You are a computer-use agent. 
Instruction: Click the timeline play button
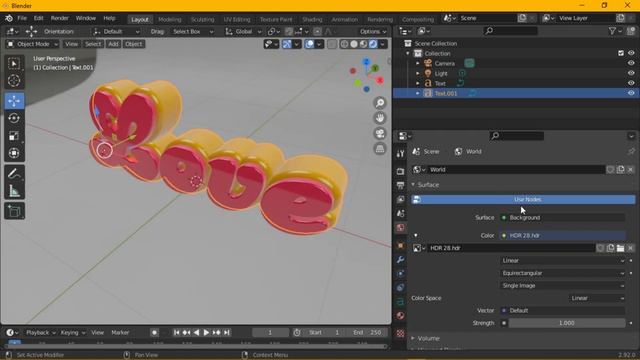tap(206, 333)
